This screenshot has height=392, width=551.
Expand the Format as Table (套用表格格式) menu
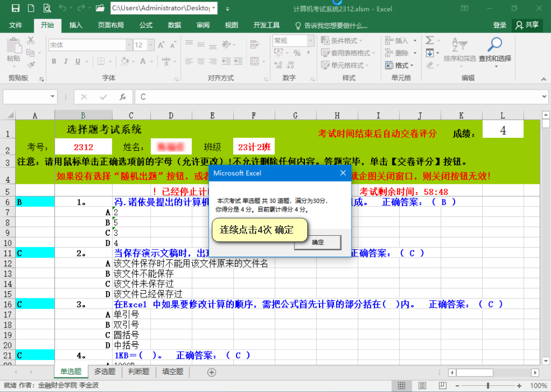point(348,53)
